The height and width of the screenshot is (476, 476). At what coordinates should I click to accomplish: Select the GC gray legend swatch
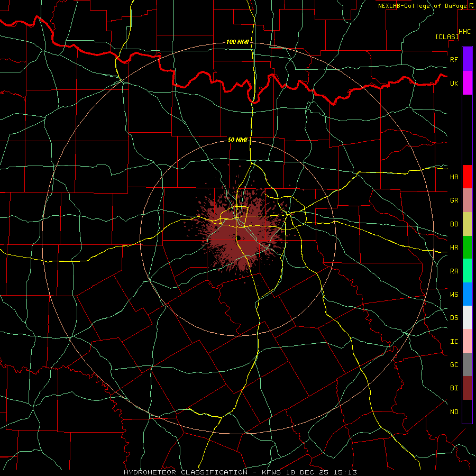[467, 364]
